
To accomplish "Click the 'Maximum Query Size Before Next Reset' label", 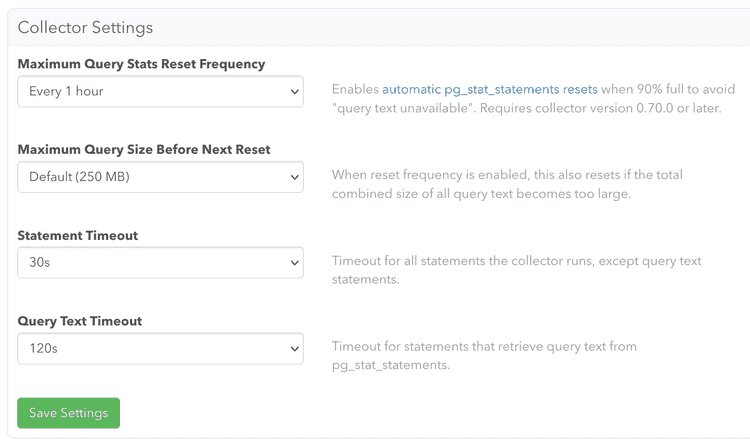I will point(144,149).
